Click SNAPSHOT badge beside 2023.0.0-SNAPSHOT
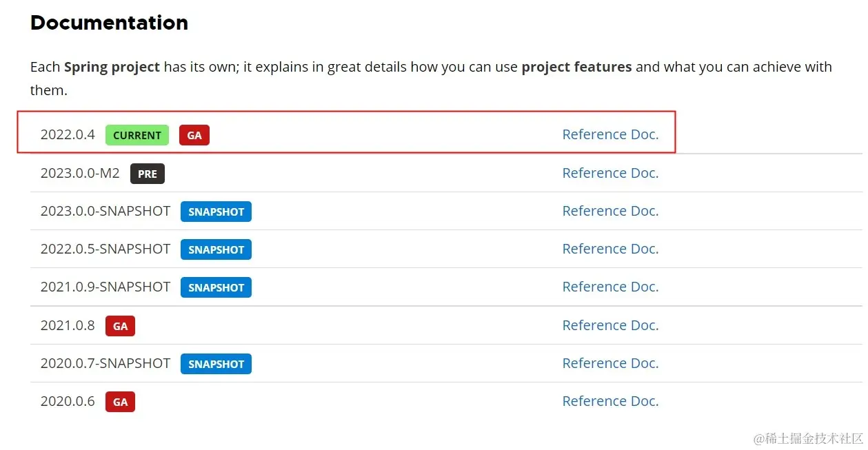The width and height of the screenshot is (868, 450). pyautogui.click(x=216, y=212)
